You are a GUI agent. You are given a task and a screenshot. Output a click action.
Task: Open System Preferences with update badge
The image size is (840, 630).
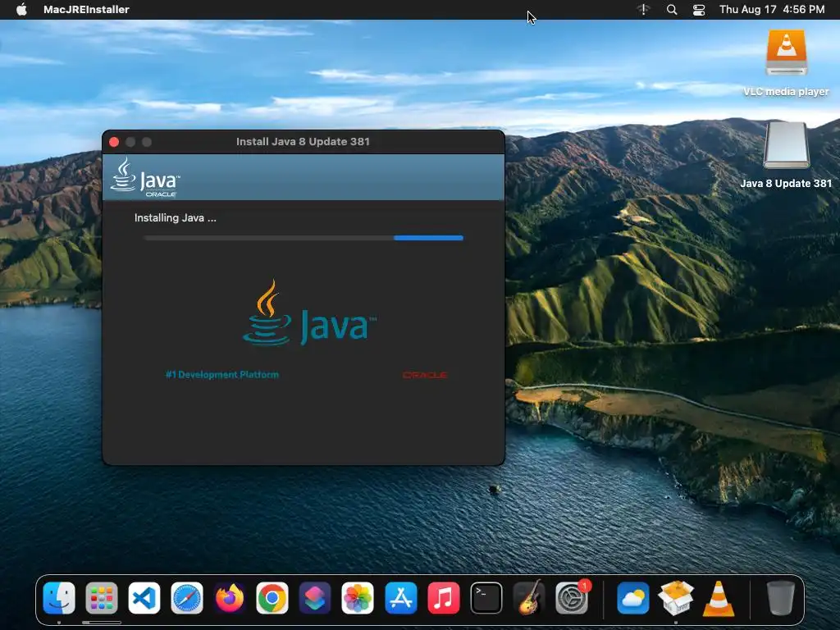(572, 598)
